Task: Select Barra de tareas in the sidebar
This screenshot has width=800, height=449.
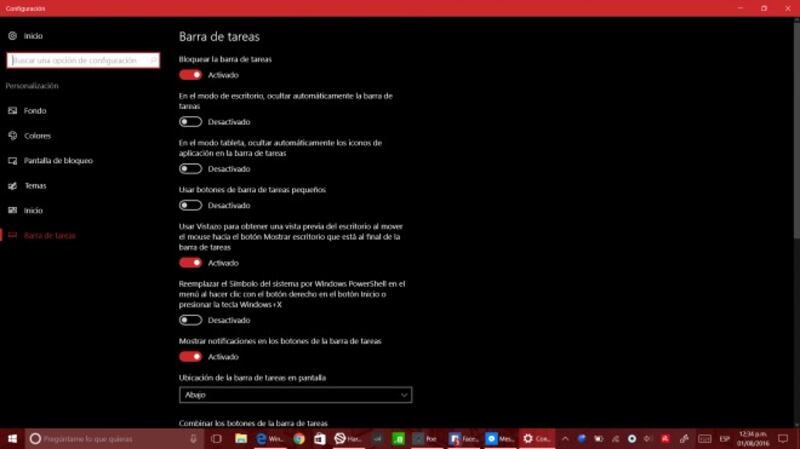Action: tap(49, 236)
